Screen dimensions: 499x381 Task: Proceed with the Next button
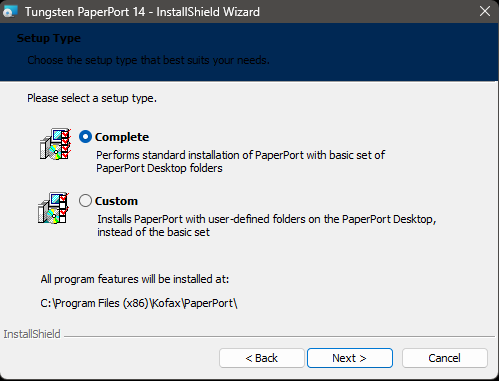(x=350, y=358)
